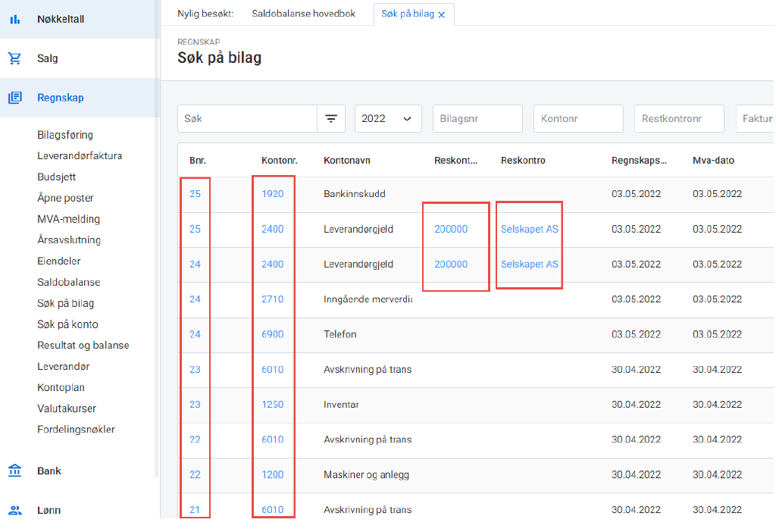The height and width of the screenshot is (532, 776).
Task: Click the Bank building icon
Action: point(15,471)
